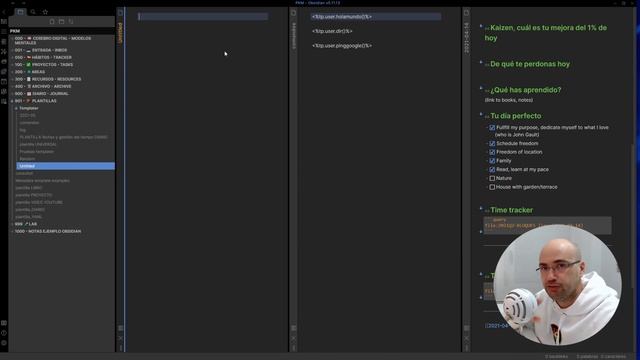Fold the 'De qué te perdonas hoy' heading

tap(481, 62)
